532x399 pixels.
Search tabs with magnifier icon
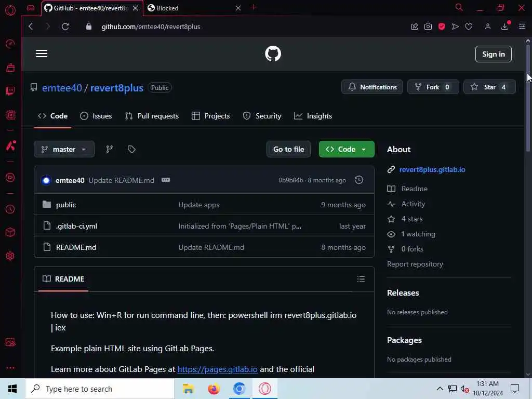pos(459,7)
